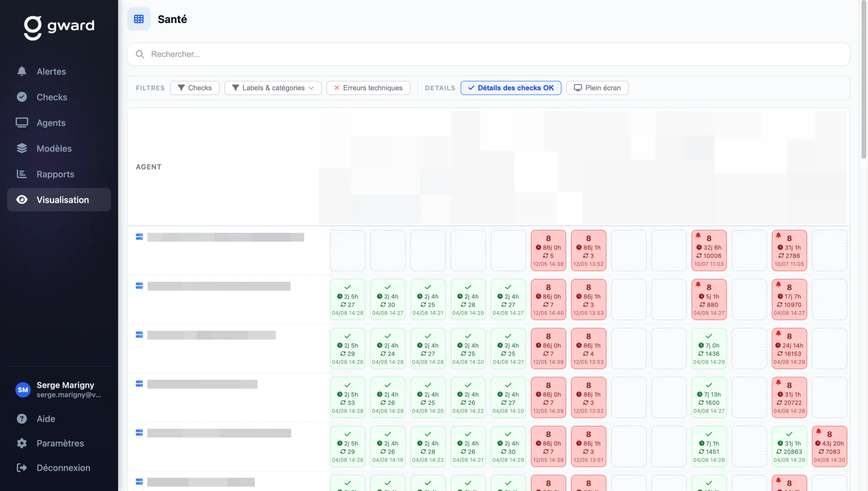
Task: Open the green cell 27 dated 04/08 14:20
Action: [x=508, y=398]
